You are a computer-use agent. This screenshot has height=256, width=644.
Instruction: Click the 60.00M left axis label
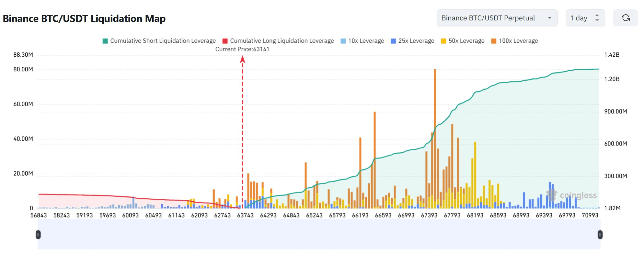click(x=23, y=104)
